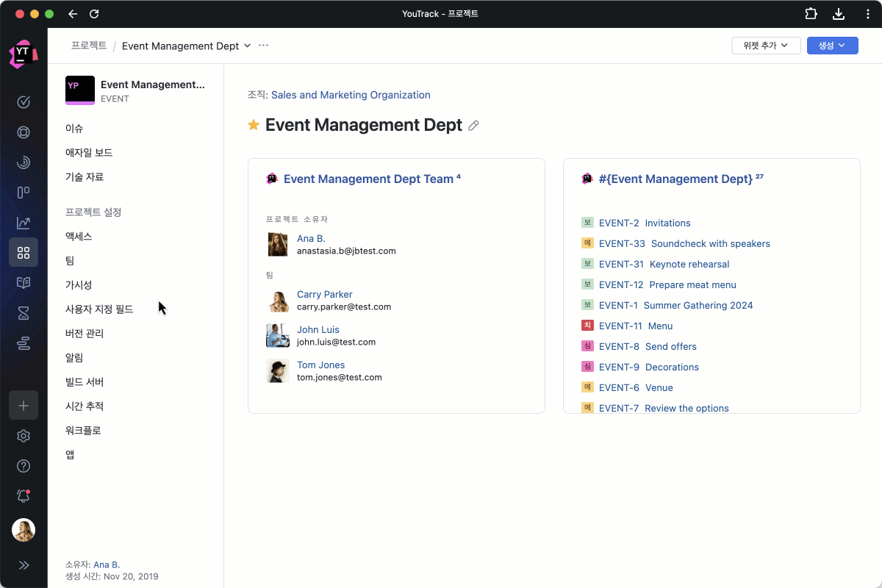882x588 pixels.
Task: Open Gantt charts icon in sidebar
Action: coord(24,344)
